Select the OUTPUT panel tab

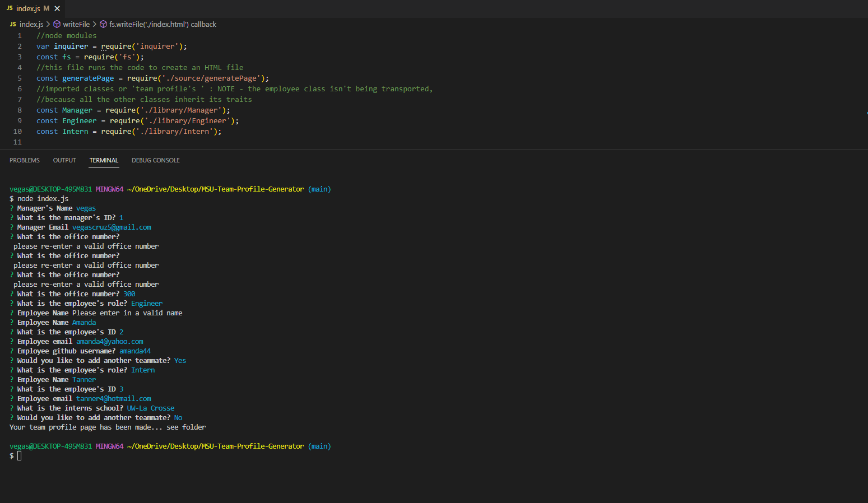(64, 160)
